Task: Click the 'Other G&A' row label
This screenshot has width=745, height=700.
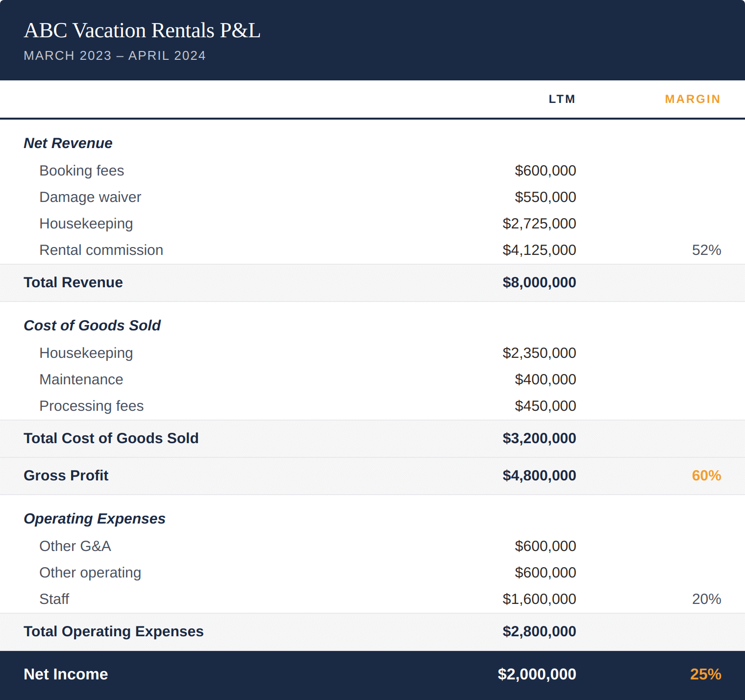Action: pyautogui.click(x=75, y=546)
